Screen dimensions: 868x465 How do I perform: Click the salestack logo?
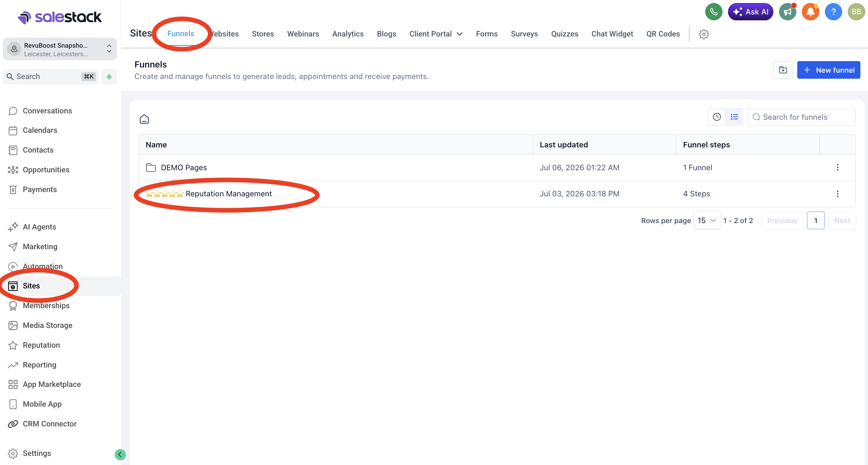click(x=60, y=17)
